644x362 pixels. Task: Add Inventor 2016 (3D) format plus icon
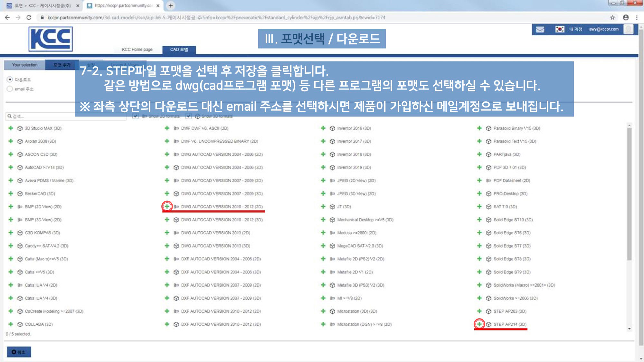[x=323, y=128]
